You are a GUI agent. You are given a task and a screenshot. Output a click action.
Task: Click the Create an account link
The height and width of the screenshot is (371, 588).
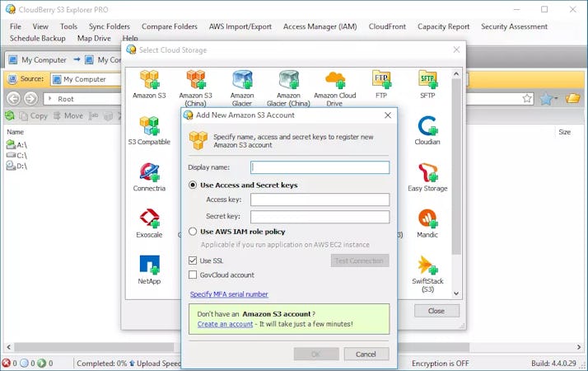225,324
